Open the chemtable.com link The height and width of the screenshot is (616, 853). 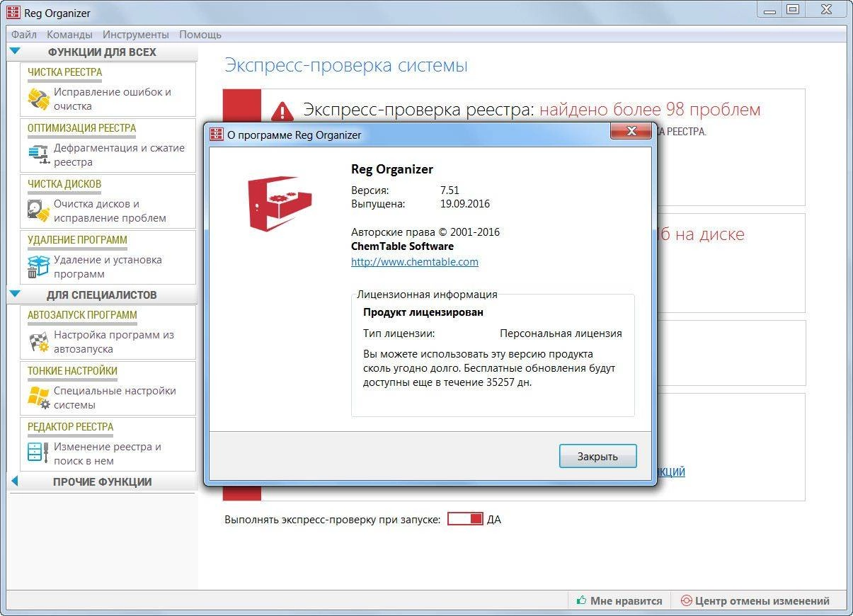[x=415, y=262]
